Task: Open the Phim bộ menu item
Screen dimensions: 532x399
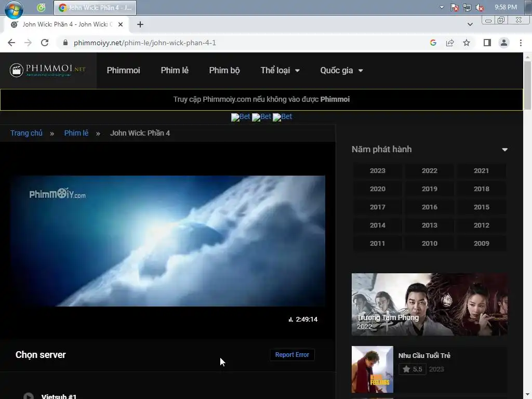Action: click(x=224, y=71)
